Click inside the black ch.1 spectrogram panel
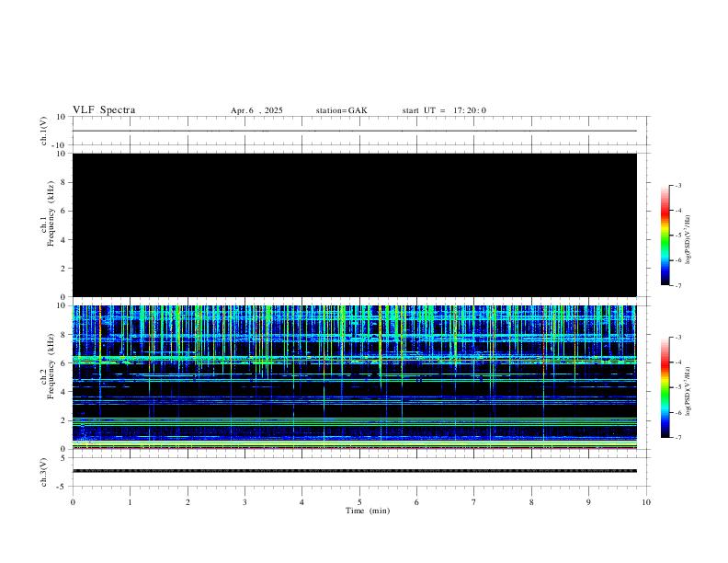The image size is (728, 563). tap(355, 224)
